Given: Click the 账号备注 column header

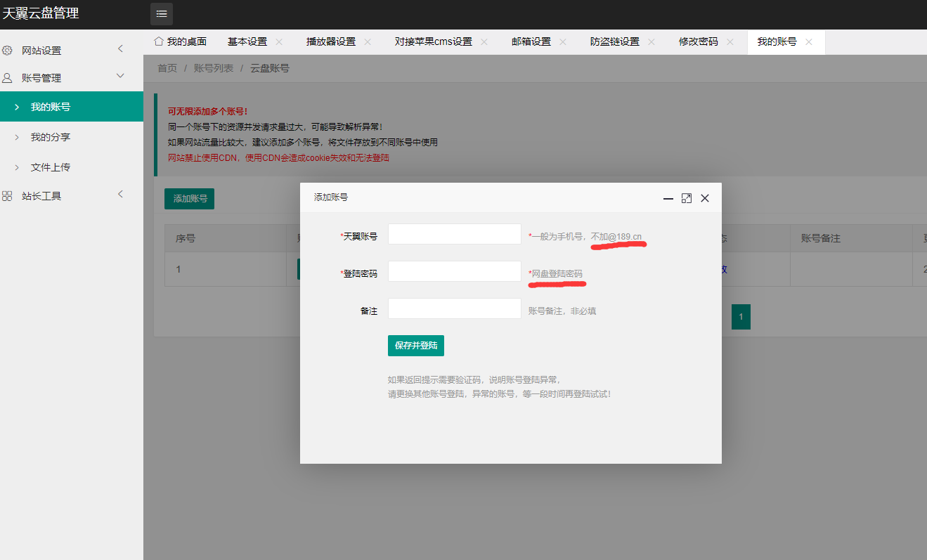Looking at the screenshot, I should pyautogui.click(x=821, y=238).
